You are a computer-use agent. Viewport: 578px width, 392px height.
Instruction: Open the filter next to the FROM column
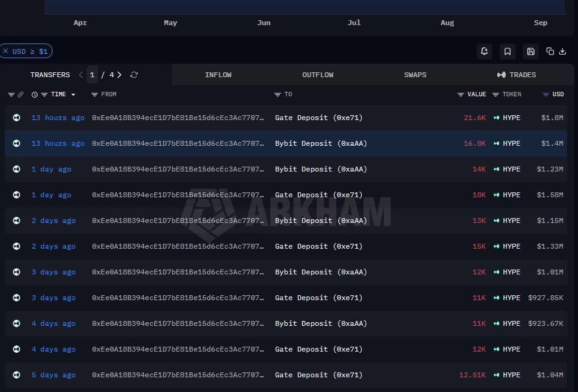click(94, 95)
